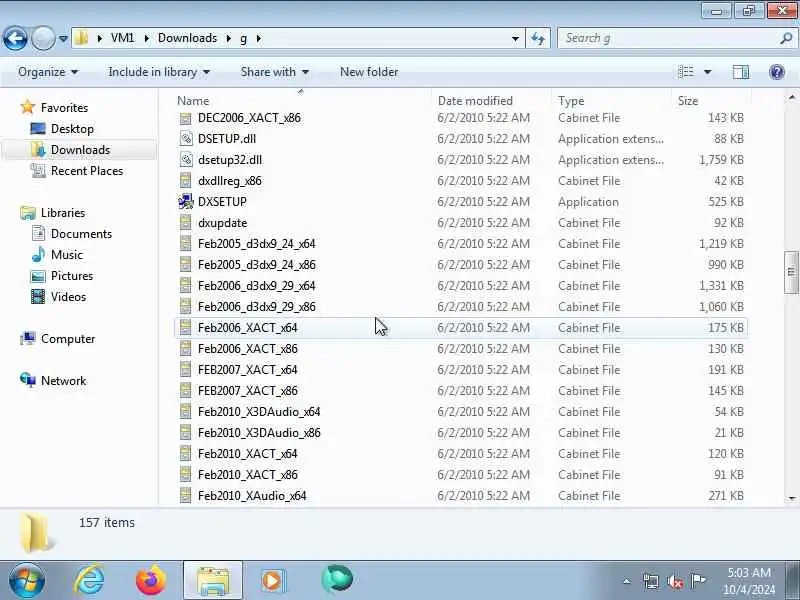The image size is (800, 600).
Task: Click the Feb2005_d3dx9_24_x64 cabinet icon
Action: point(186,244)
